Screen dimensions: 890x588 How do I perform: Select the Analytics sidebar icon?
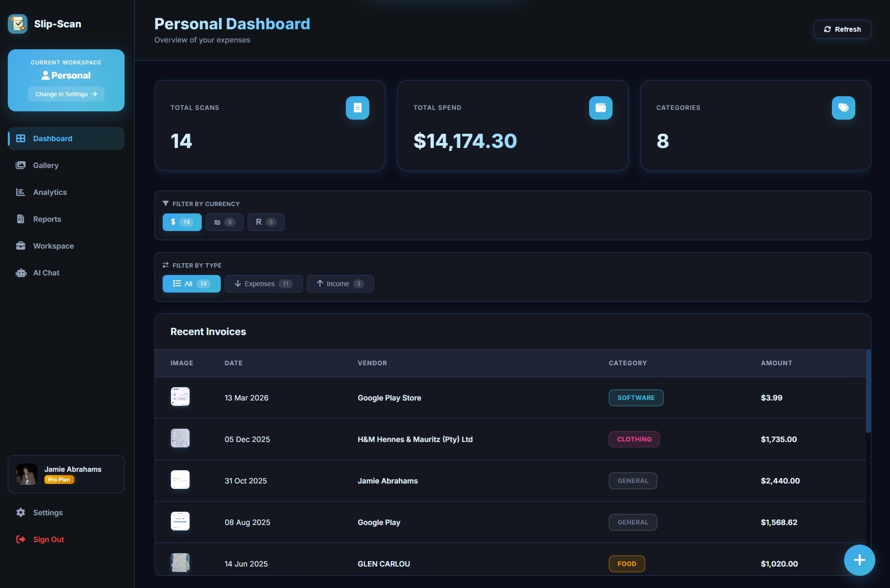point(21,192)
